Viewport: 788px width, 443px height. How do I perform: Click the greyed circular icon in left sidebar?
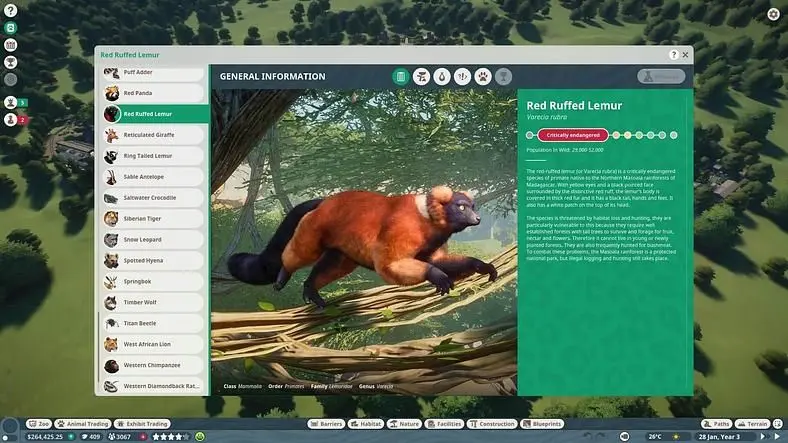tap(11, 79)
